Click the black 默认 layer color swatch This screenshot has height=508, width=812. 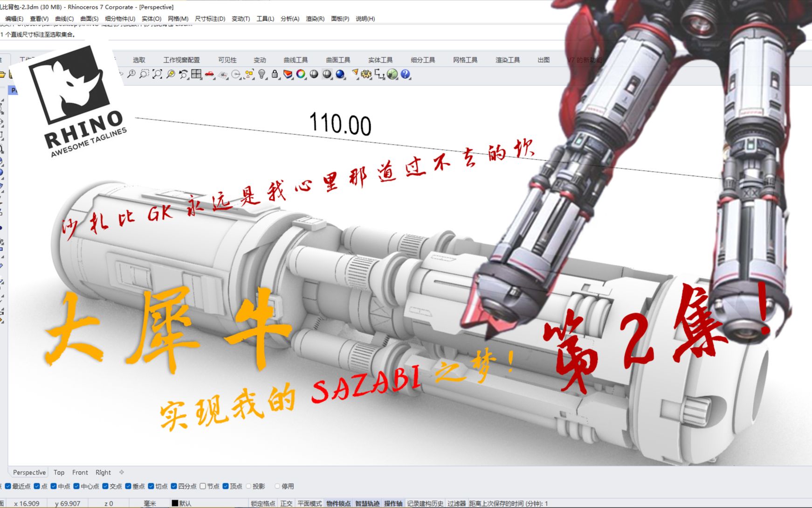tap(175, 503)
